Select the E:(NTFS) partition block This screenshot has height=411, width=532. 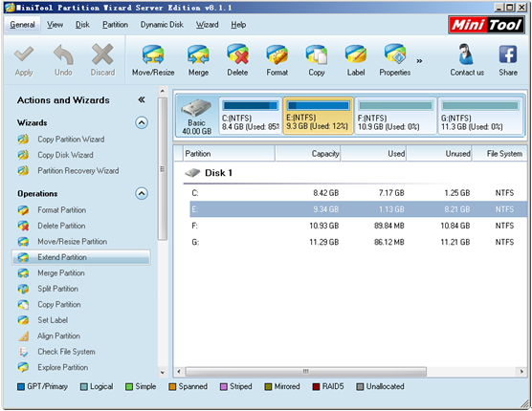(319, 116)
